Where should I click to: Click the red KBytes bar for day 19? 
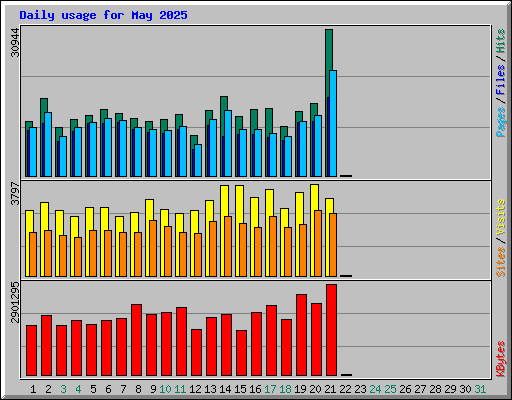(301, 335)
